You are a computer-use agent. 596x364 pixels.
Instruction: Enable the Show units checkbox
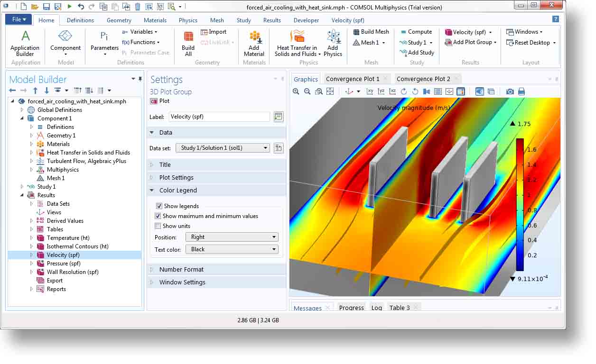(x=158, y=226)
